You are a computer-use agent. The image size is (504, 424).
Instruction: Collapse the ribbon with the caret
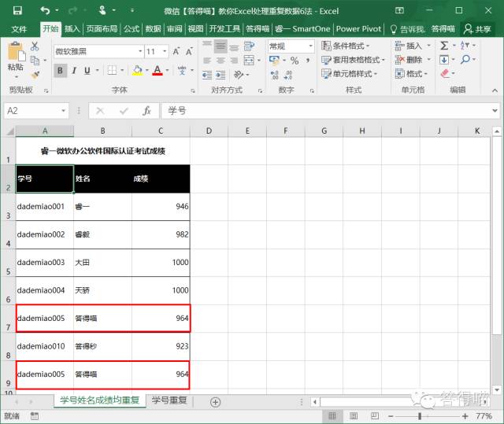click(x=495, y=90)
